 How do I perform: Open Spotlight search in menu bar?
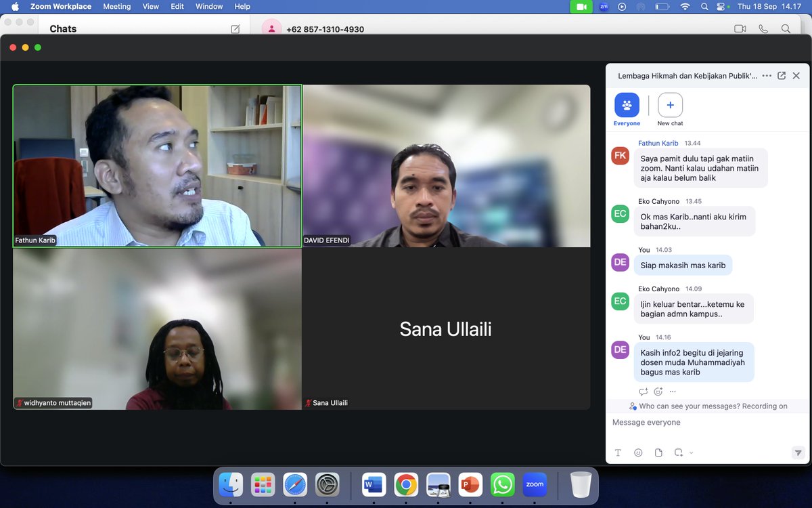tap(704, 7)
